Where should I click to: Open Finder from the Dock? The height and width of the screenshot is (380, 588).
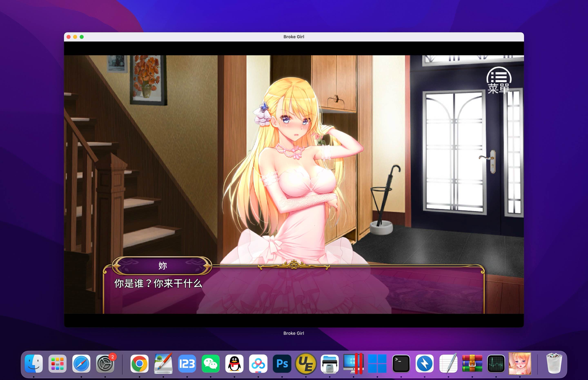tap(34, 364)
